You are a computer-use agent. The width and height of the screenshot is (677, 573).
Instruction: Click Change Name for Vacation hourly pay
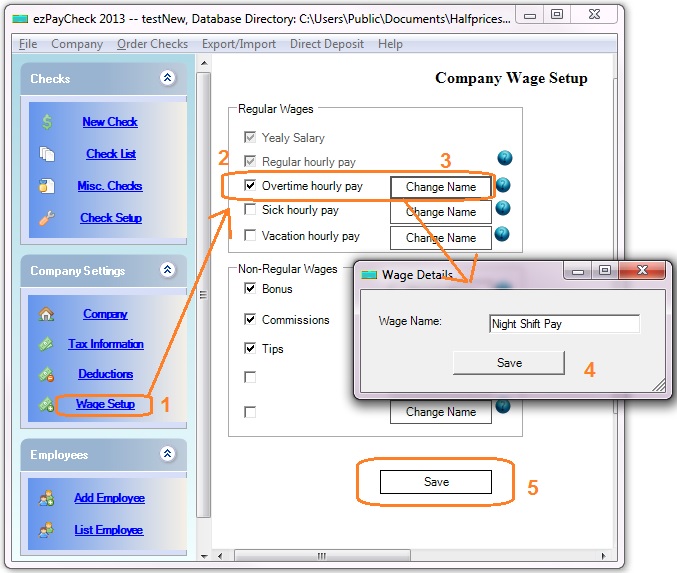pyautogui.click(x=441, y=238)
